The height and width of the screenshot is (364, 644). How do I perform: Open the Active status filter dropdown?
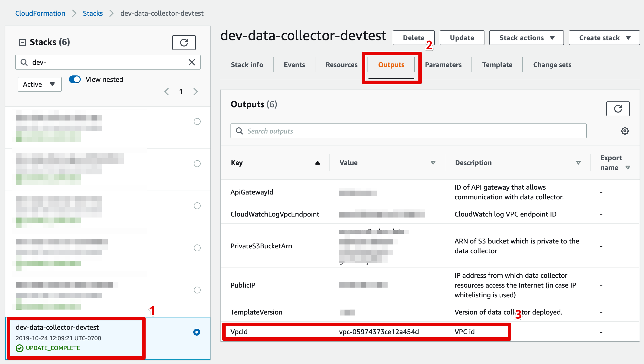[x=39, y=84]
